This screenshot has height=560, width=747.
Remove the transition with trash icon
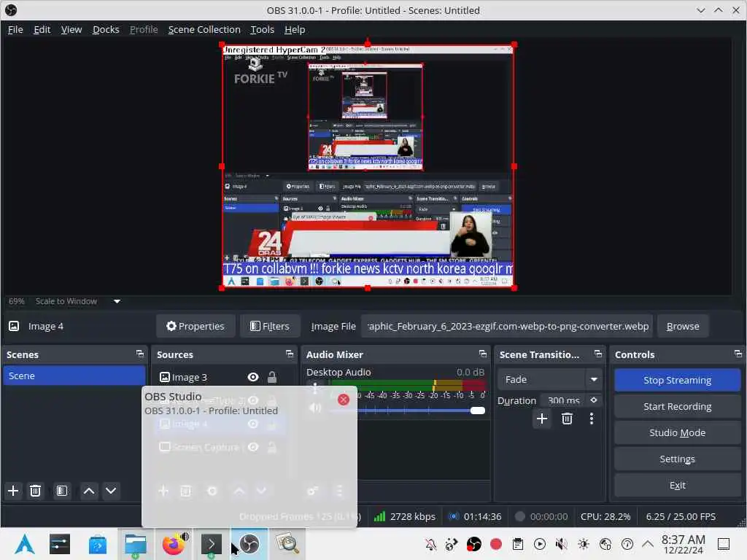pos(567,419)
